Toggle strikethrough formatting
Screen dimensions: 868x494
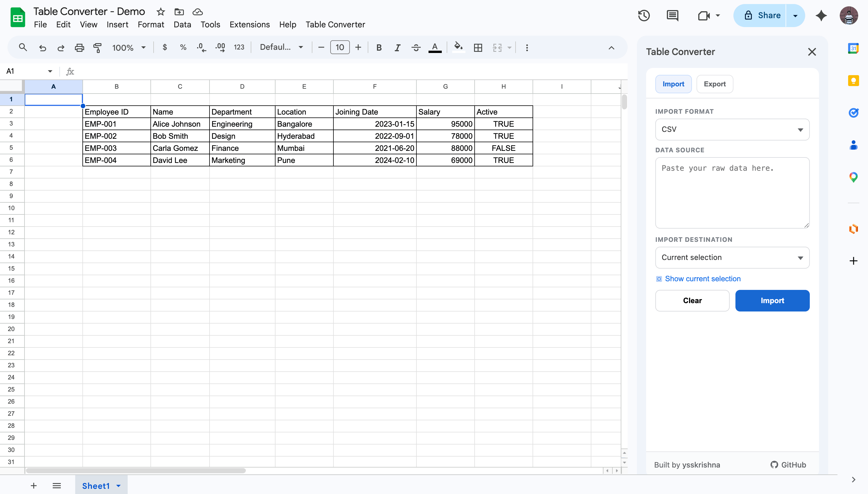pos(416,48)
